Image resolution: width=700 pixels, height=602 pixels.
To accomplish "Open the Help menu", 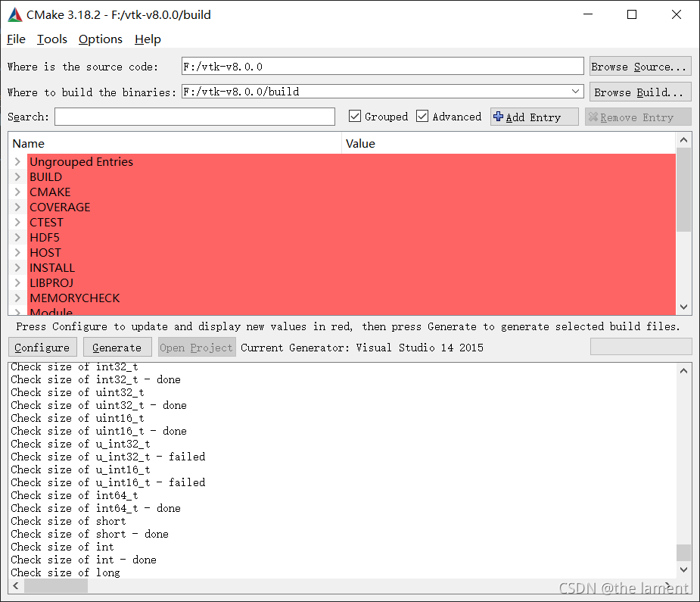I will tap(148, 39).
